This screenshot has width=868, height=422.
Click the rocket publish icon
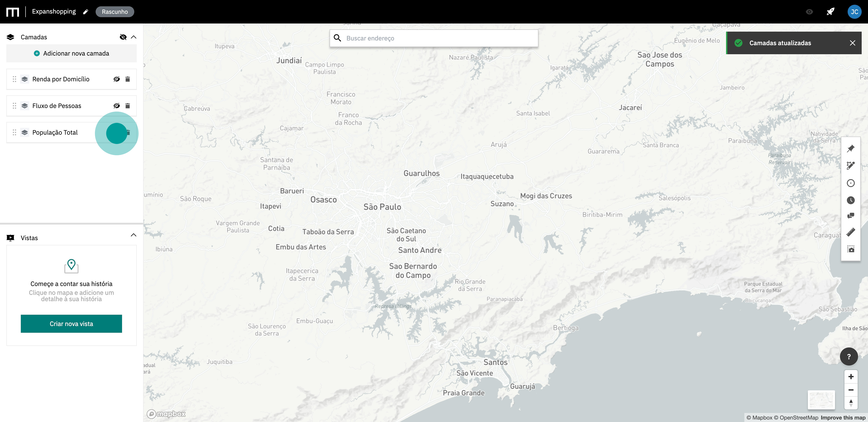831,12
